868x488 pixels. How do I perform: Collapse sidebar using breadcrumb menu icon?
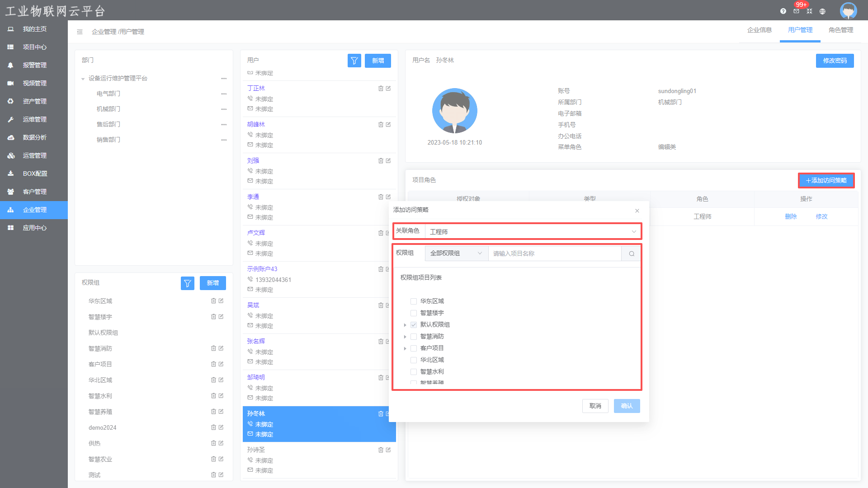click(x=80, y=32)
